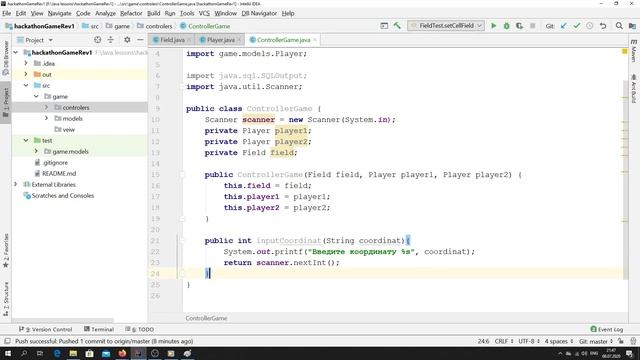The height and width of the screenshot is (360, 640).
Task: Open the DB Navigator menu
Action: [259, 13]
